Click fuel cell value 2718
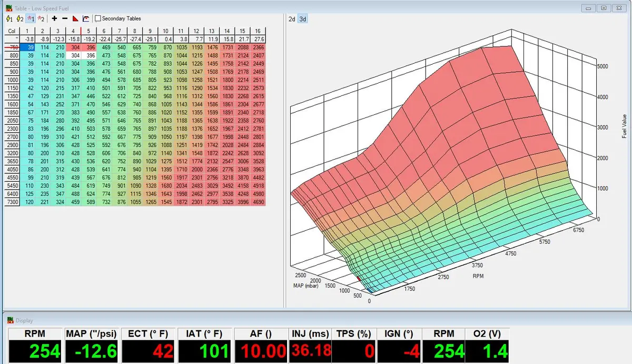Viewport: 632px width, 364px height. 258,112
